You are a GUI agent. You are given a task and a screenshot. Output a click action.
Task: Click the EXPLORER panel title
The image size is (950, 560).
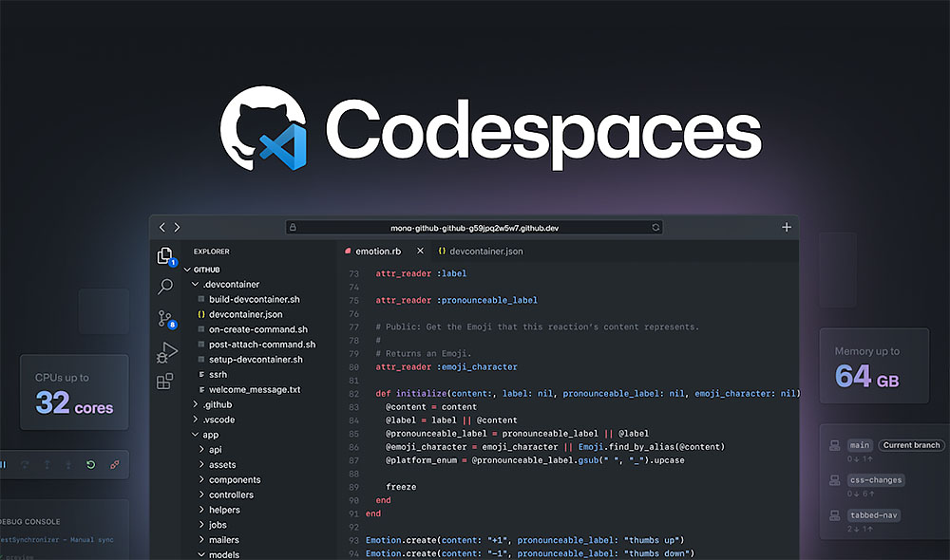(x=212, y=252)
